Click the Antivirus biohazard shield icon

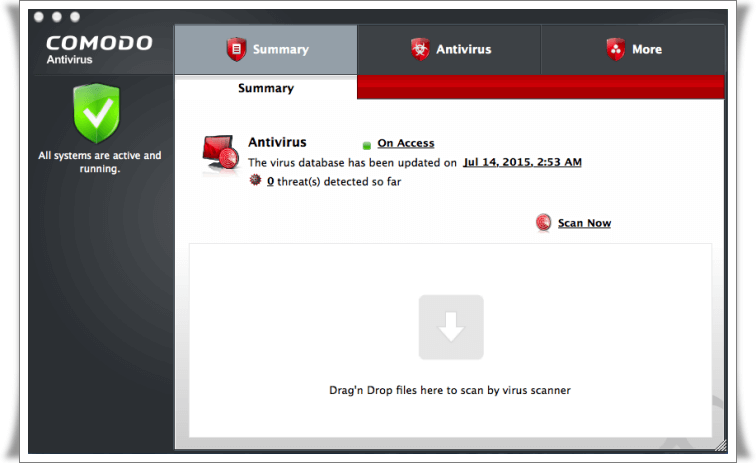420,49
